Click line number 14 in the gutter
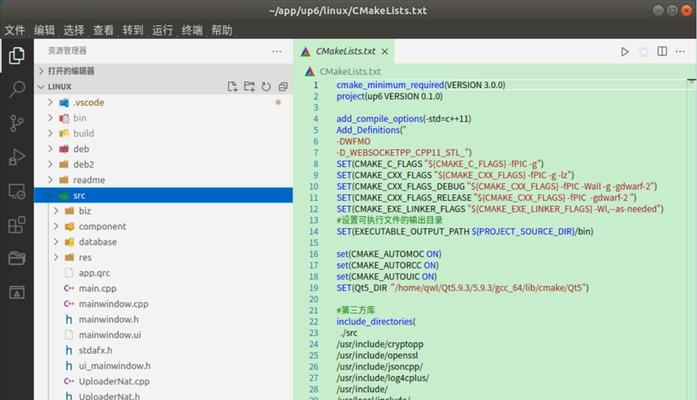The height and width of the screenshot is (400, 697). click(314, 232)
